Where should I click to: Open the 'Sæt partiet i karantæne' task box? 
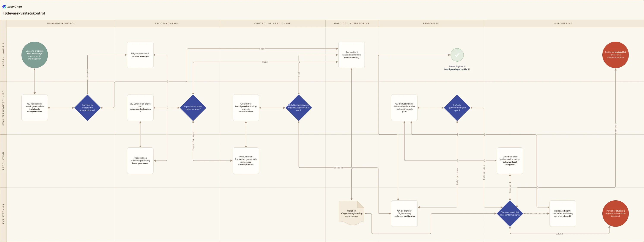coord(351,55)
